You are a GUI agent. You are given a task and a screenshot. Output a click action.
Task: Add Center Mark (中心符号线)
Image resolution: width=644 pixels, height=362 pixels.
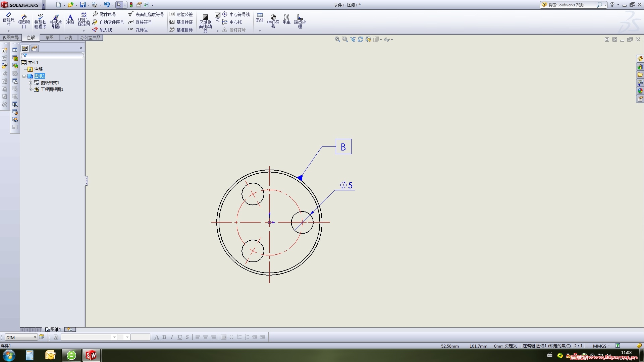[x=236, y=14]
